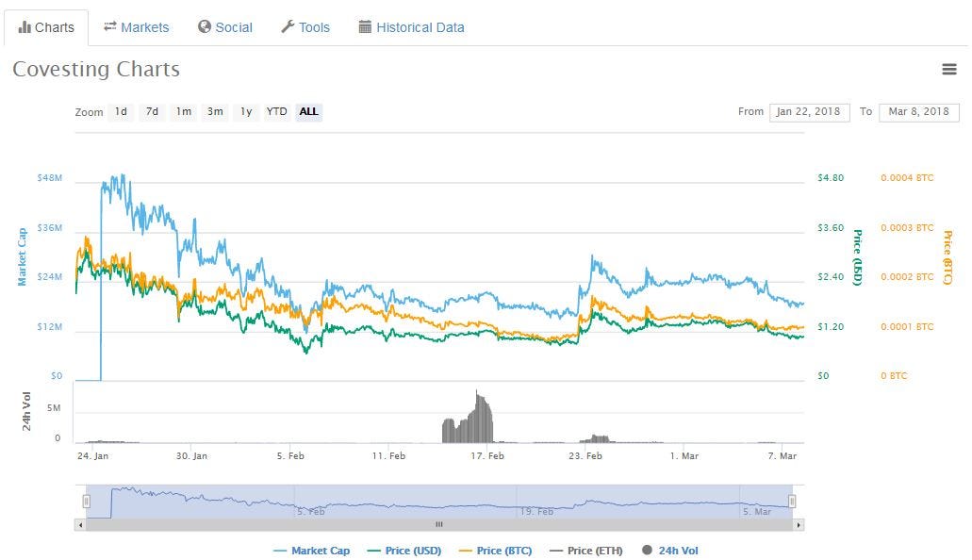Image resolution: width=972 pixels, height=560 pixels.
Task: Click the right navigator range handle
Action: (x=792, y=502)
